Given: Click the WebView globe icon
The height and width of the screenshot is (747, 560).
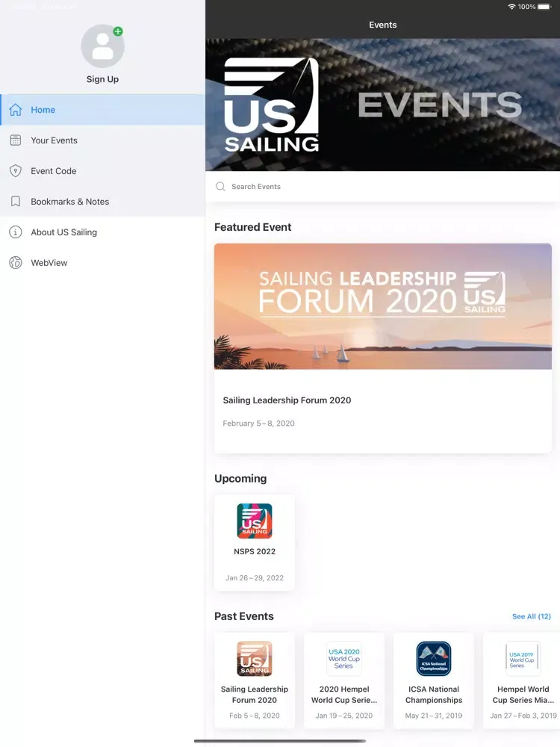Looking at the screenshot, I should coord(16,262).
